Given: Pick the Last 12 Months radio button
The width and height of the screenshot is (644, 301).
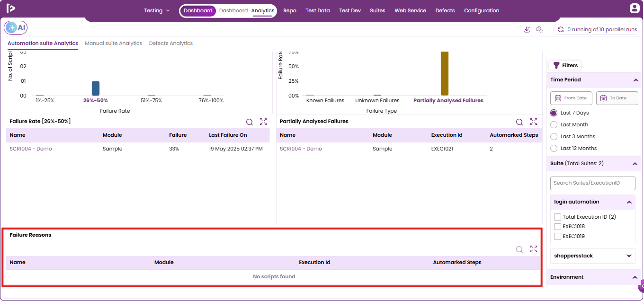Looking at the screenshot, I should [554, 149].
